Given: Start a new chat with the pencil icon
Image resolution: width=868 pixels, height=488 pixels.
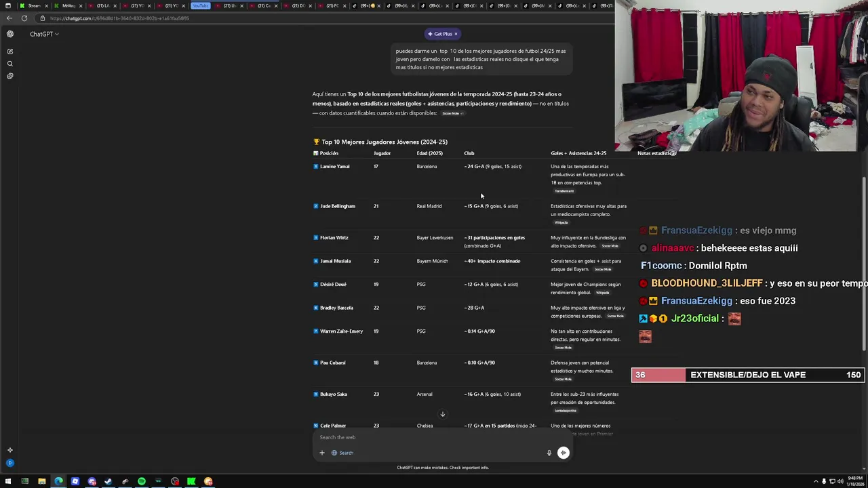Looking at the screenshot, I should (9, 52).
